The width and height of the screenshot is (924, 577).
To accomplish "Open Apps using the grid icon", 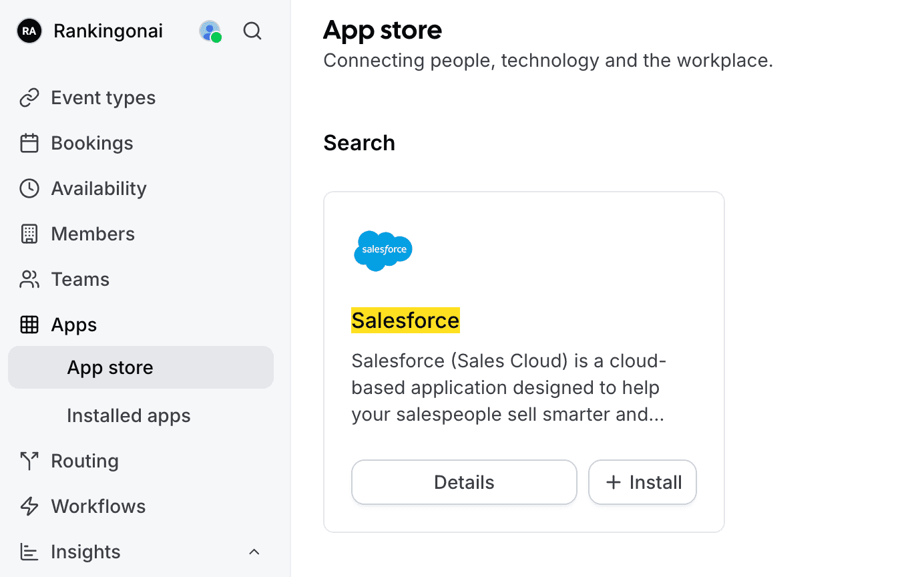I will (29, 325).
